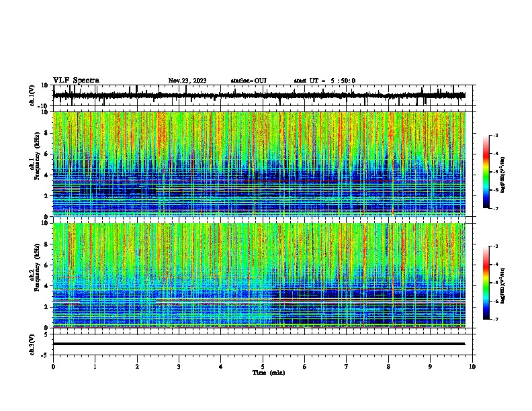Click the ch.2 color scale bar

click(x=486, y=283)
